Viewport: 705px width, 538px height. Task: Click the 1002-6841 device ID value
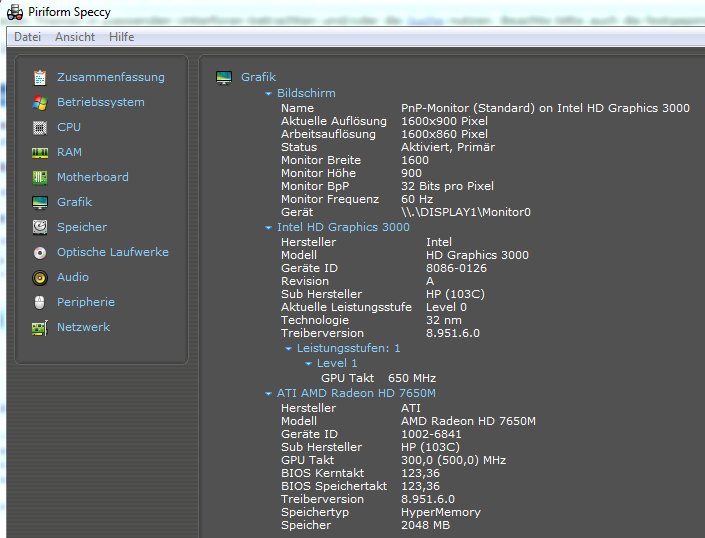coord(431,435)
